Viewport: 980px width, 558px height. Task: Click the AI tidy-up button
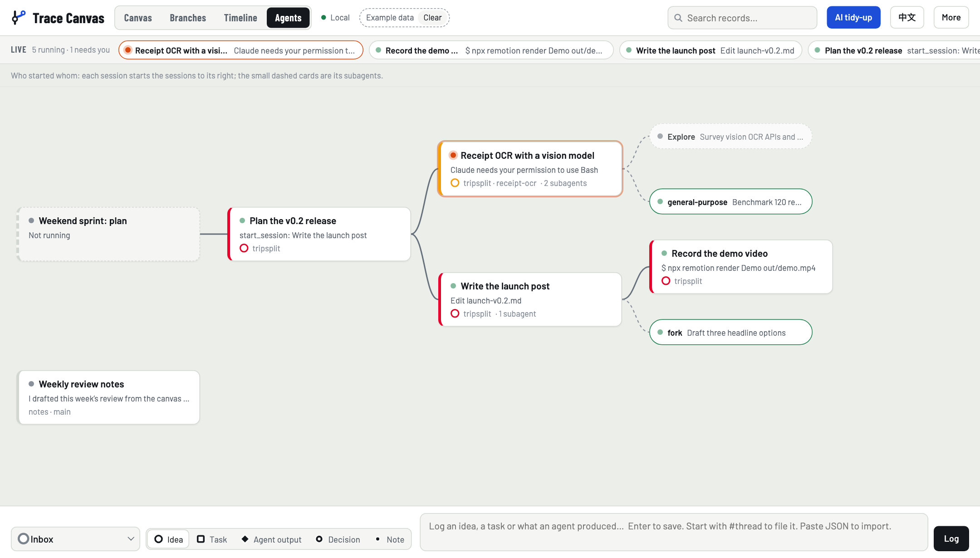click(x=853, y=18)
